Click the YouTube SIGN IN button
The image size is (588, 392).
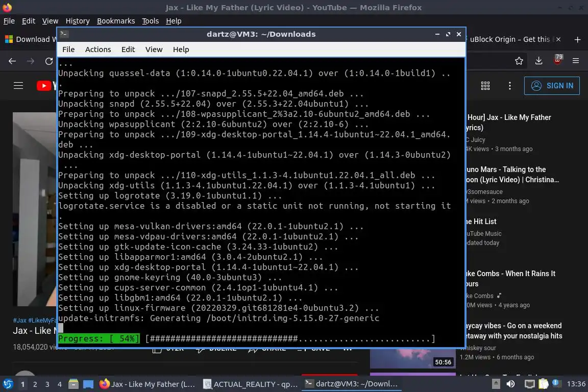point(552,86)
